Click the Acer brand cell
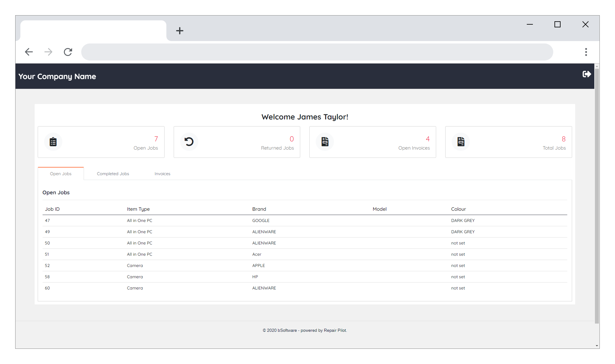The width and height of the screenshot is (615, 364). (257, 254)
